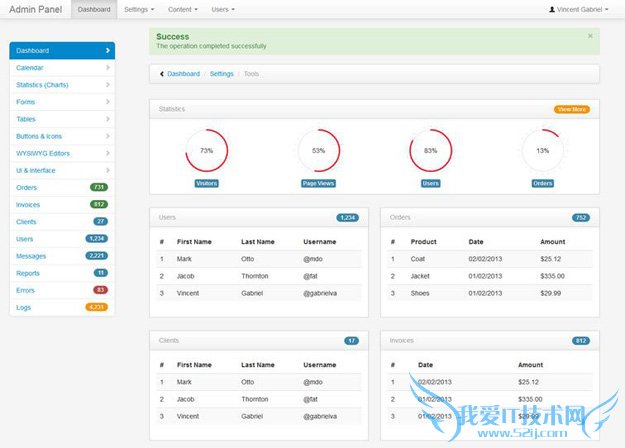Open Dashboard in the sidebar

pos(62,51)
